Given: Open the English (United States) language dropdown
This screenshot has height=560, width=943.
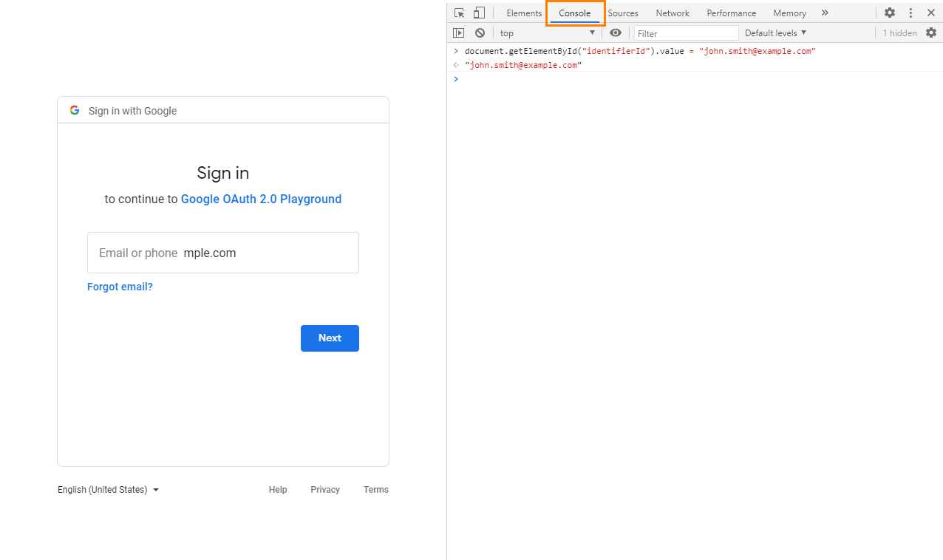Looking at the screenshot, I should [108, 489].
